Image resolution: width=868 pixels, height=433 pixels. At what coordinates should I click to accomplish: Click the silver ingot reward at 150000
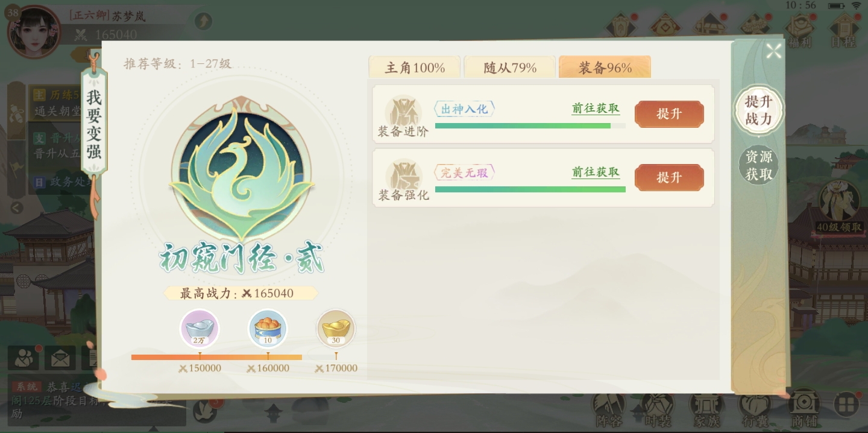[x=200, y=329]
